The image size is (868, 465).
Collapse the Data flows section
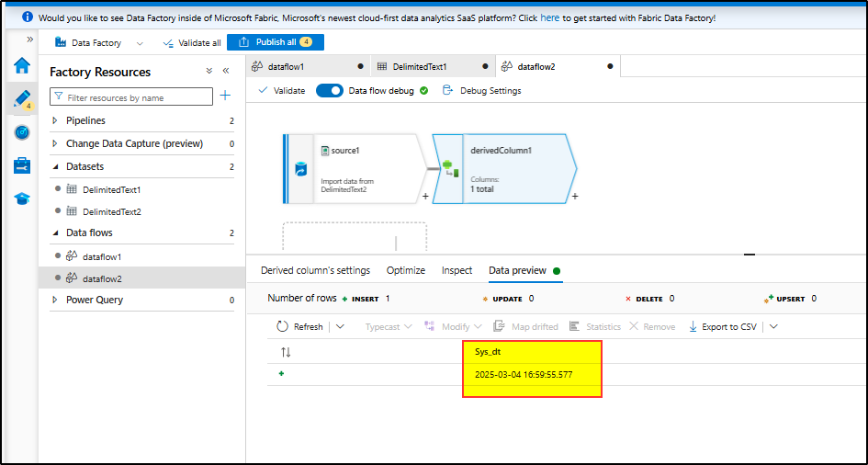coord(54,233)
